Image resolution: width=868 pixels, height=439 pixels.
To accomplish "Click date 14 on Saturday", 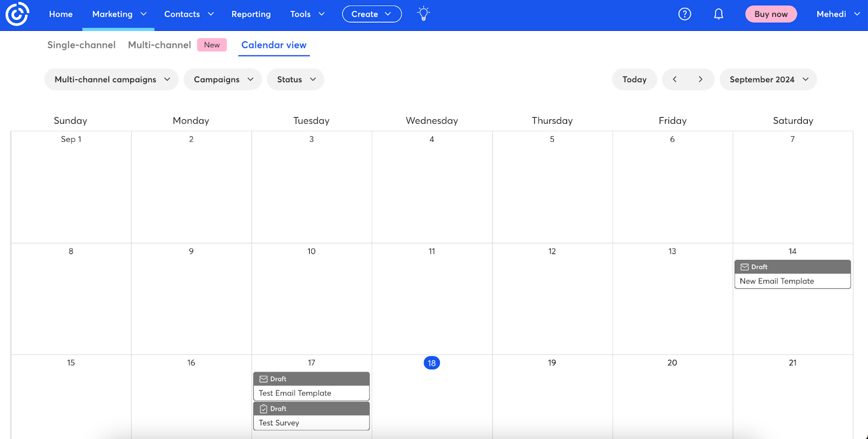I will click(793, 251).
